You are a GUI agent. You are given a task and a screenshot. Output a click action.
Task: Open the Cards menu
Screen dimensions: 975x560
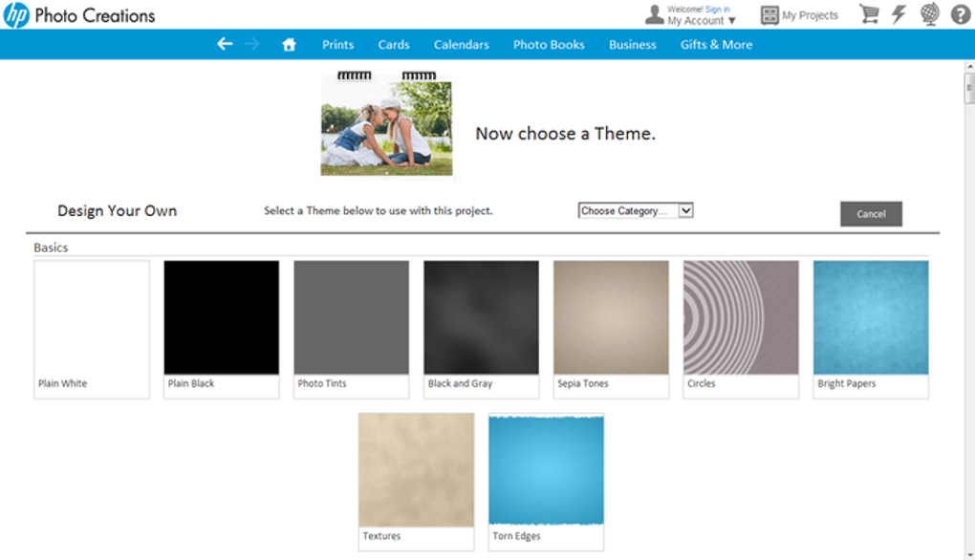[394, 45]
